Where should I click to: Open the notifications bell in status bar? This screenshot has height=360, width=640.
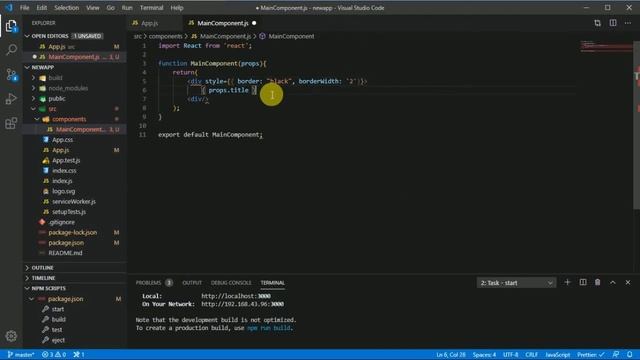(629, 354)
